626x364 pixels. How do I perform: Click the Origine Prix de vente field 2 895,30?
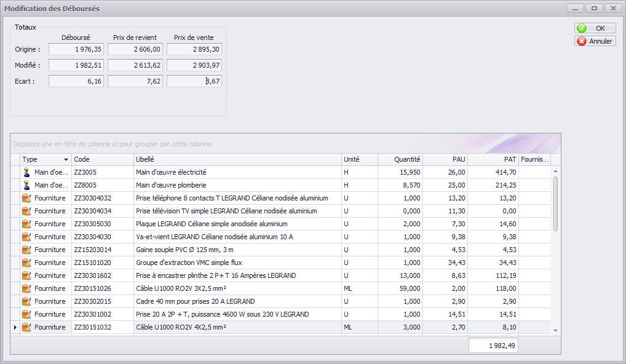tap(194, 49)
